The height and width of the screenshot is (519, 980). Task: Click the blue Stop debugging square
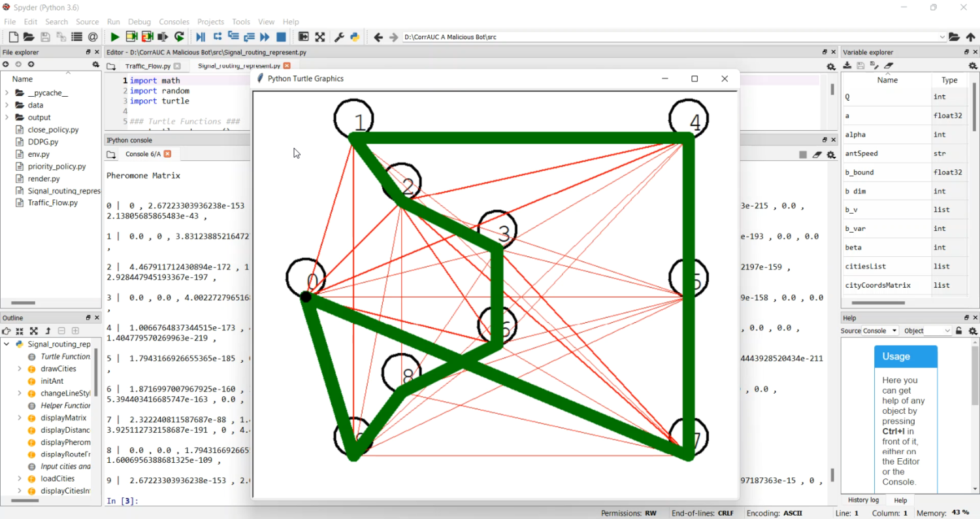pos(281,37)
